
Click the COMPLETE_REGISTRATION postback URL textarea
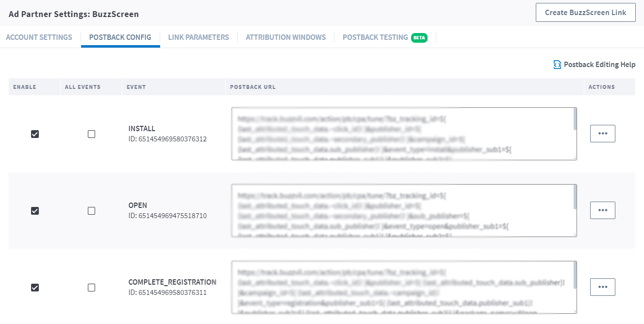click(x=404, y=287)
